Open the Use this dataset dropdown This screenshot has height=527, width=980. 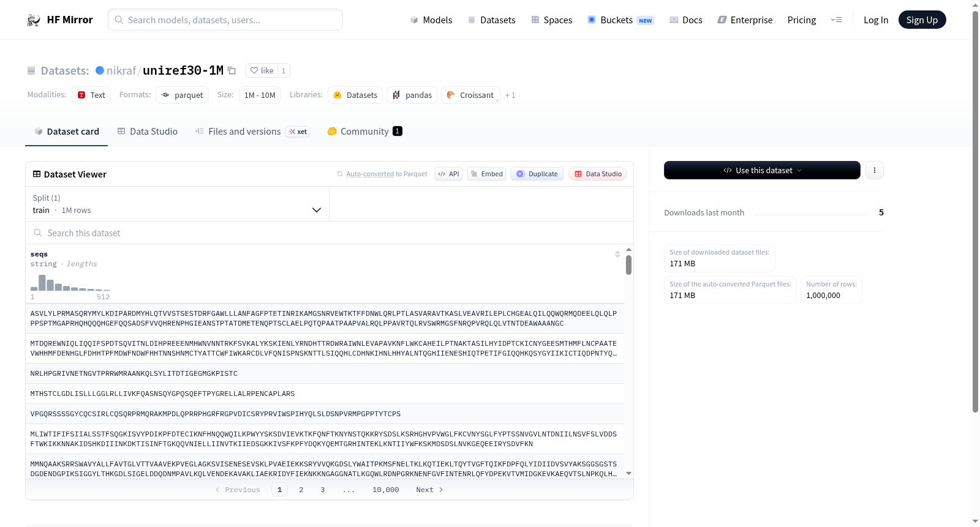tap(762, 170)
